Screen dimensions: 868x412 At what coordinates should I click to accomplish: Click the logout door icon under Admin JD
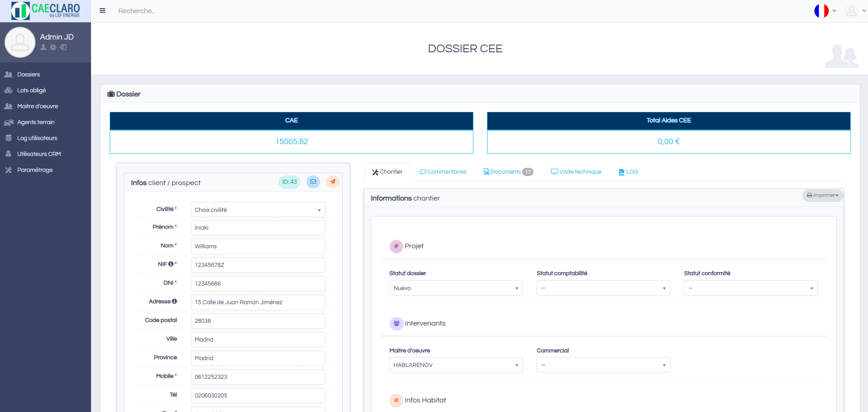(x=63, y=47)
